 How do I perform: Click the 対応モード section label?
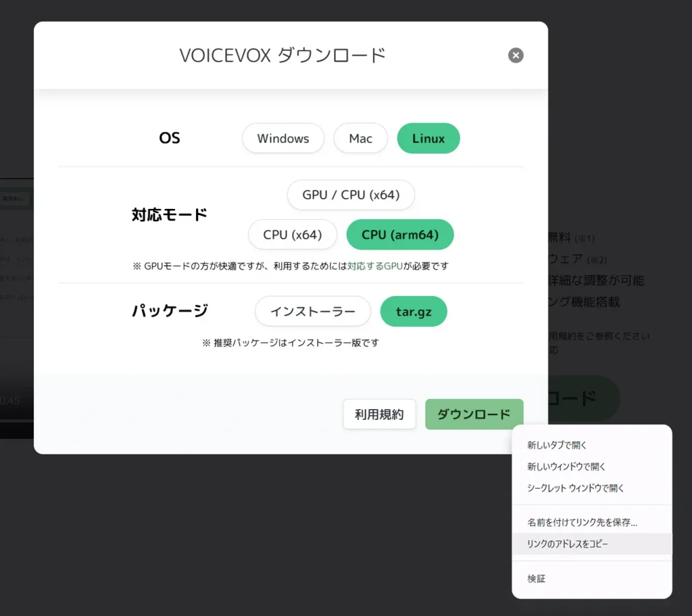(170, 215)
